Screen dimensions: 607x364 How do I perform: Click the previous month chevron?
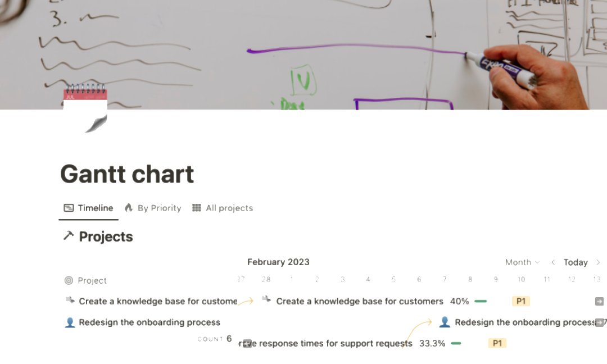[x=553, y=262]
